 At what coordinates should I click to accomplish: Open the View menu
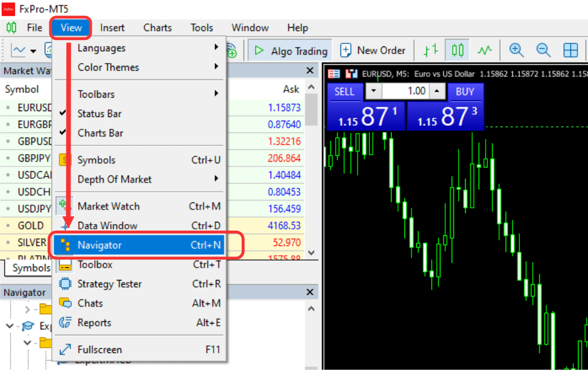coord(70,28)
